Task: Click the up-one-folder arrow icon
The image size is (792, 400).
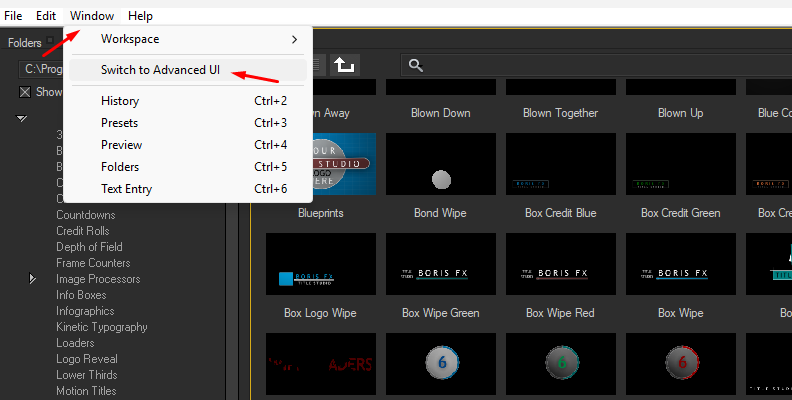Action: pos(344,65)
